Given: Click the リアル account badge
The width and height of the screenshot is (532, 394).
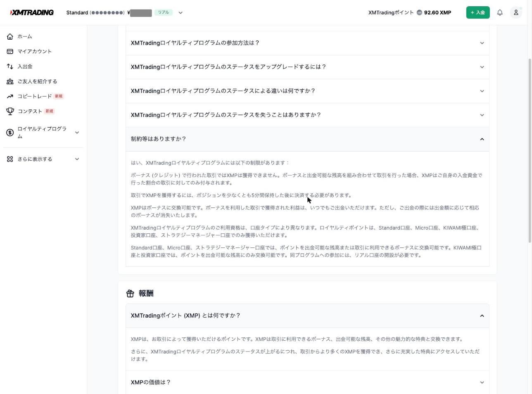Looking at the screenshot, I should pyautogui.click(x=164, y=12).
